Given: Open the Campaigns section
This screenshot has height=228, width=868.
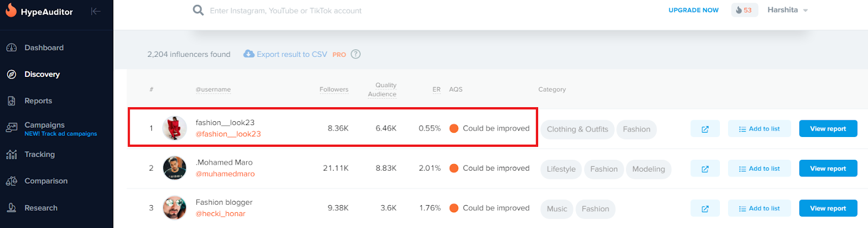Looking at the screenshot, I should (44, 125).
